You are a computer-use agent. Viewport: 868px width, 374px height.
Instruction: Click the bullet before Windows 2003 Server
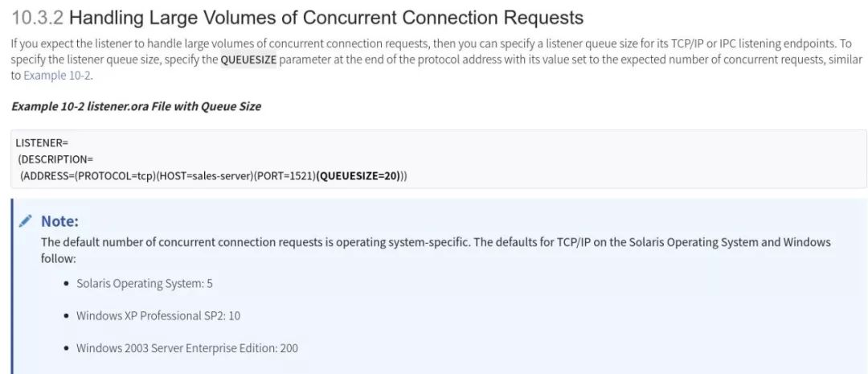pos(67,348)
